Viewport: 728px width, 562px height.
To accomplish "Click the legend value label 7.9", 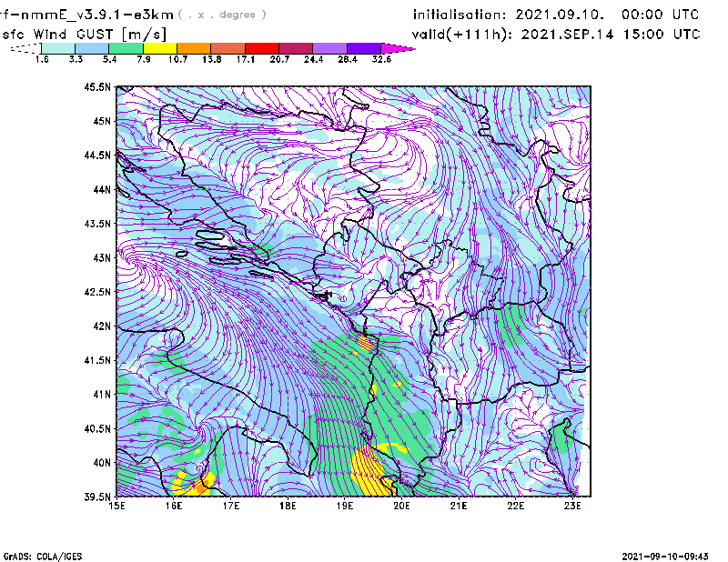I will coord(144,59).
